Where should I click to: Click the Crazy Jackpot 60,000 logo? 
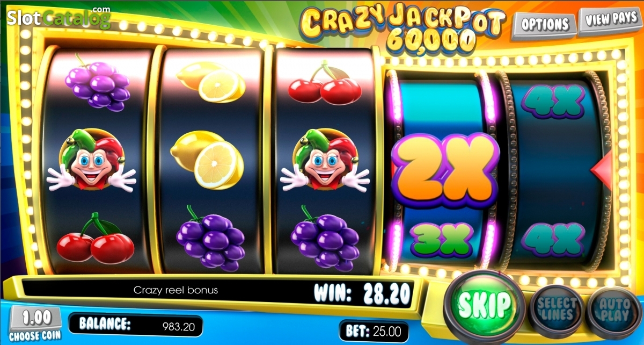404,26
